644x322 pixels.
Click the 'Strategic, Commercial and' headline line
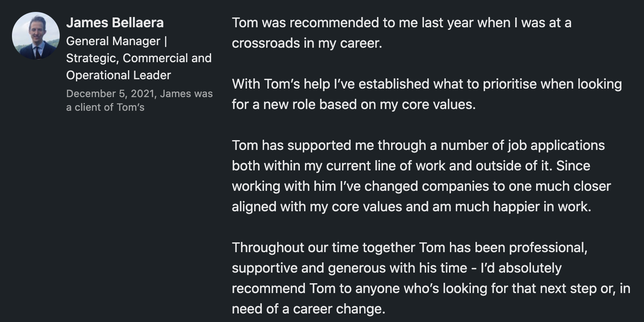[139, 58]
